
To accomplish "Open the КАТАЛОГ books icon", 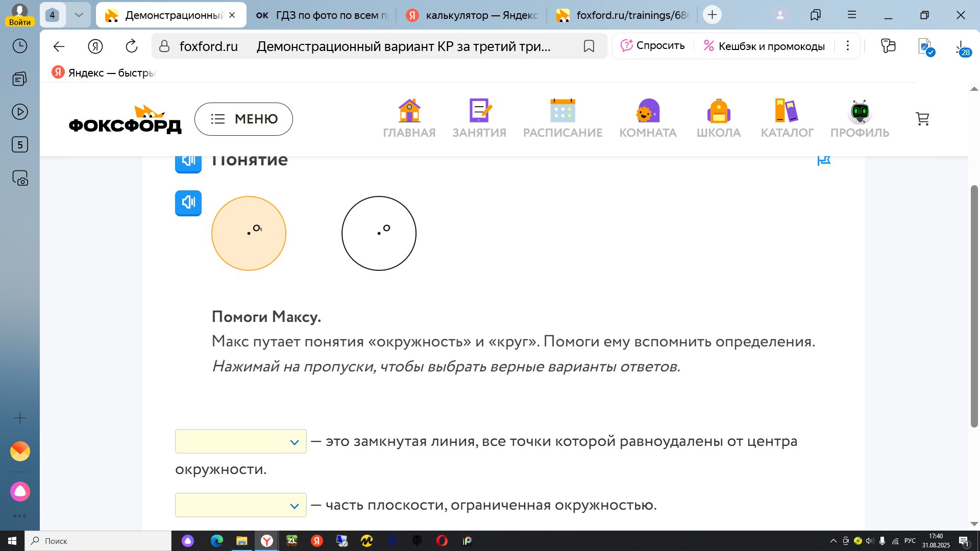I will (787, 118).
